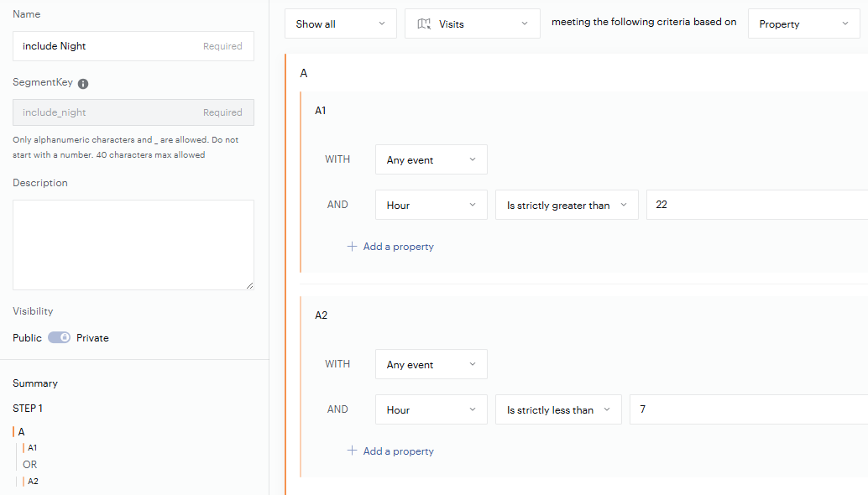Change the 'Is strictly greater than' operator
Viewport: 868px width, 495px height.
[567, 205]
